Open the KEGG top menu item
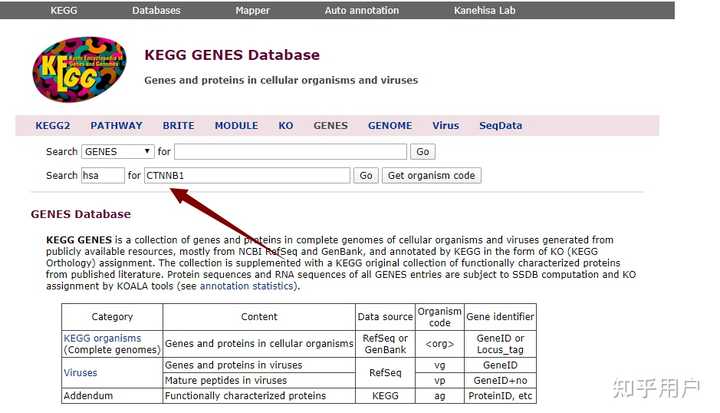The width and height of the screenshot is (720, 413). [64, 10]
